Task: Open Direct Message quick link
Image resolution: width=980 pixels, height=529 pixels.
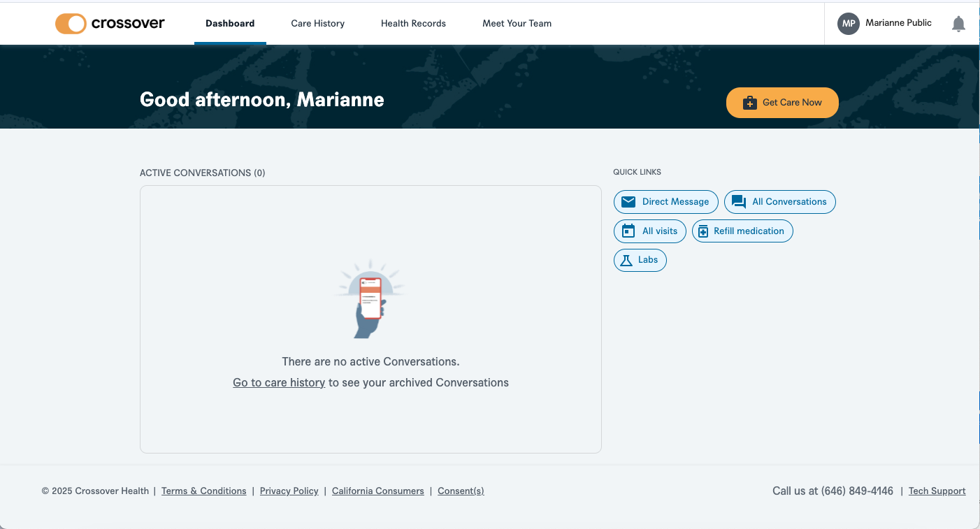Action: tap(666, 202)
